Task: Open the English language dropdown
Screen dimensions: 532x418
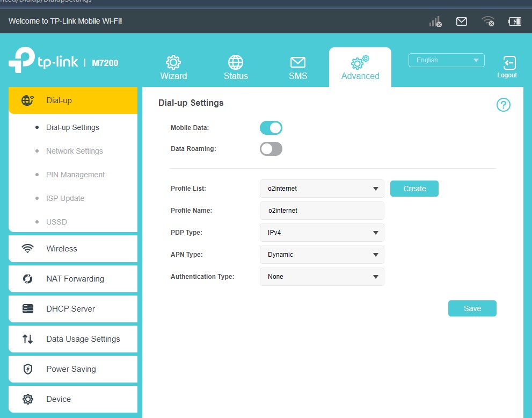Action: [446, 60]
